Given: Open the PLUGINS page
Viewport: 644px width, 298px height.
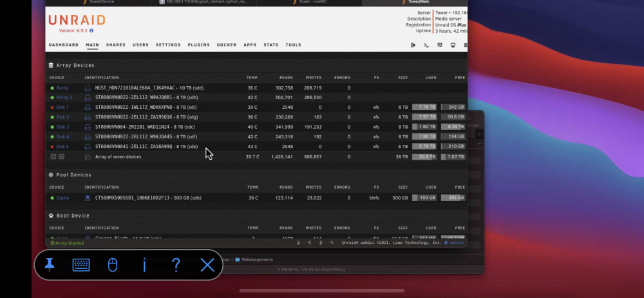Looking at the screenshot, I should coord(199,45).
